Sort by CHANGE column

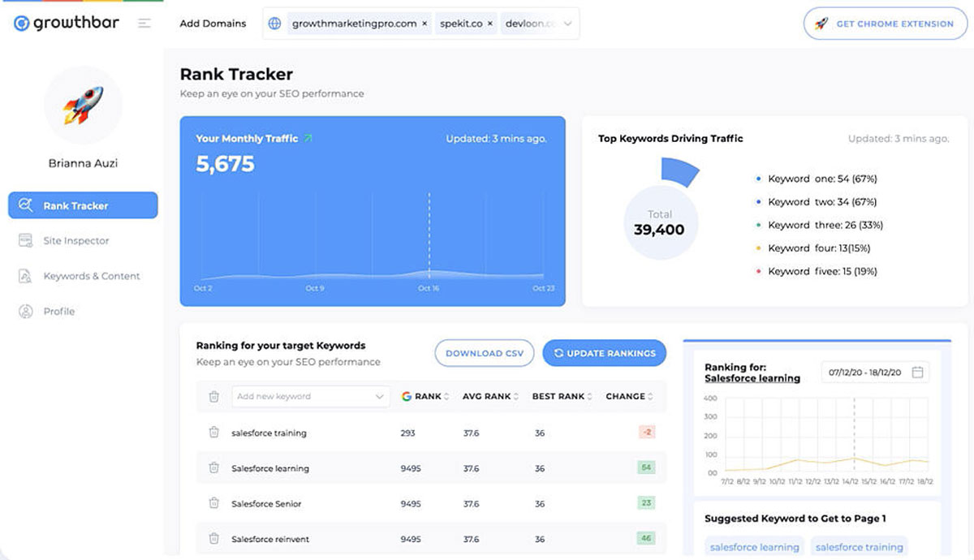click(x=629, y=397)
